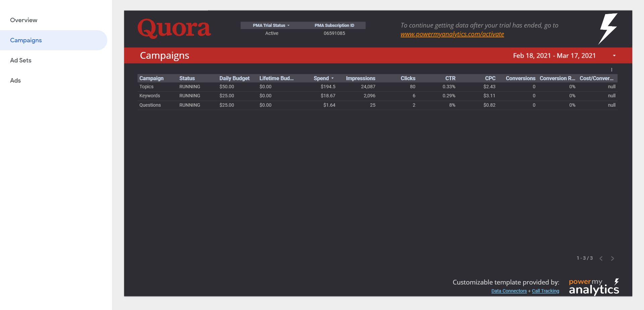Go to previous table page arrow
This screenshot has height=310, width=644.
pyautogui.click(x=601, y=258)
